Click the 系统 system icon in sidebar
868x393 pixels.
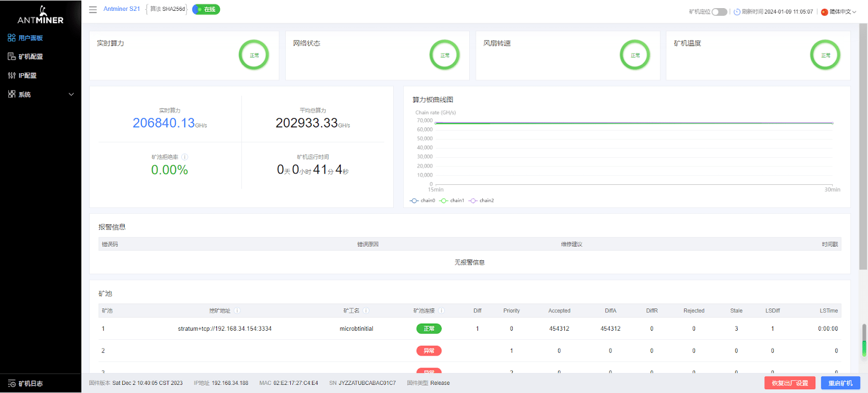[11, 94]
